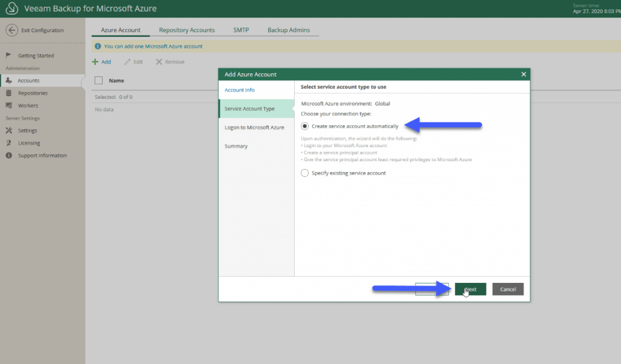This screenshot has height=364, width=621.
Task: Tick the Name column select-all checkbox
Action: (x=99, y=81)
